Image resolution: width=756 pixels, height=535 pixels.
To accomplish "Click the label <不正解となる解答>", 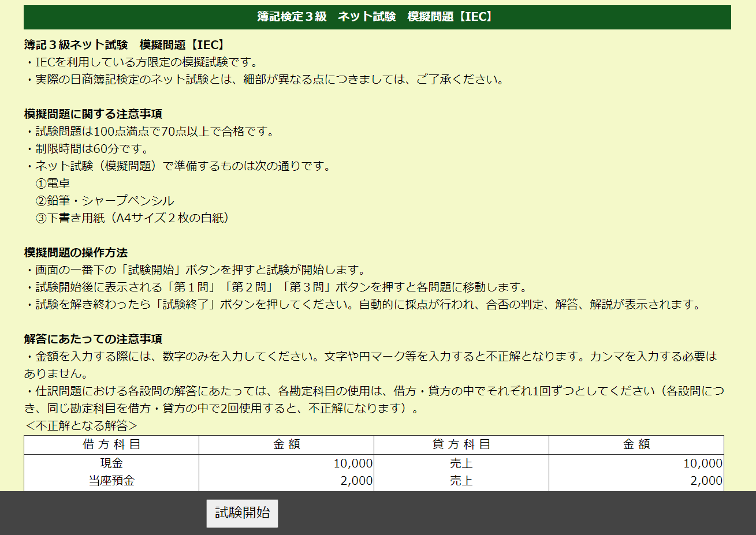I will (x=81, y=425).
